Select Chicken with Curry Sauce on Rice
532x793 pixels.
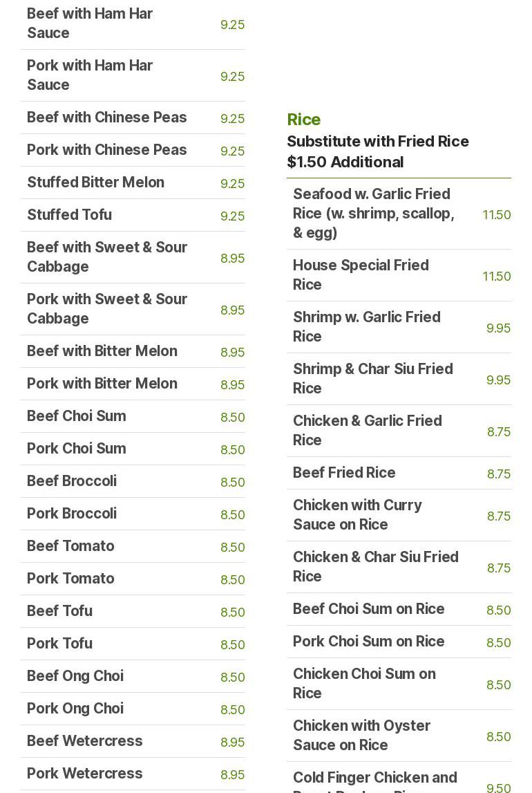[357, 515]
